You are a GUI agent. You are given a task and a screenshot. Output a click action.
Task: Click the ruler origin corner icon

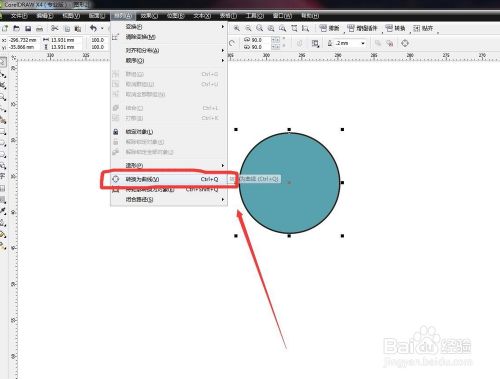coord(14,57)
